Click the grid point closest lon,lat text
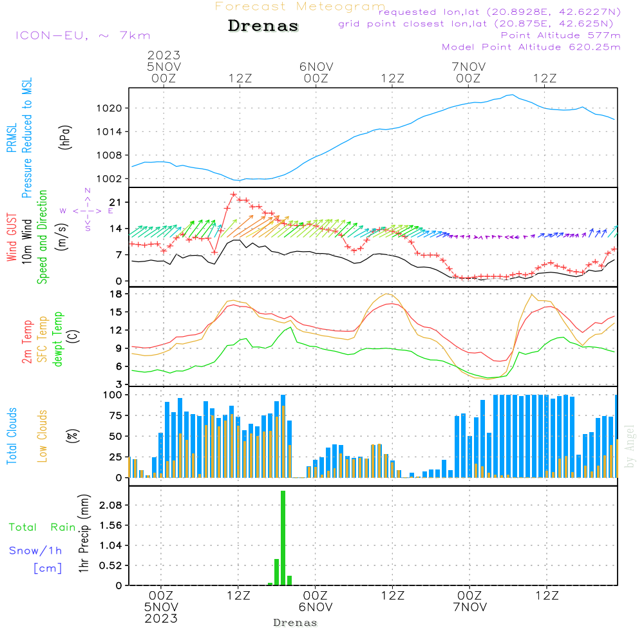 click(x=476, y=24)
